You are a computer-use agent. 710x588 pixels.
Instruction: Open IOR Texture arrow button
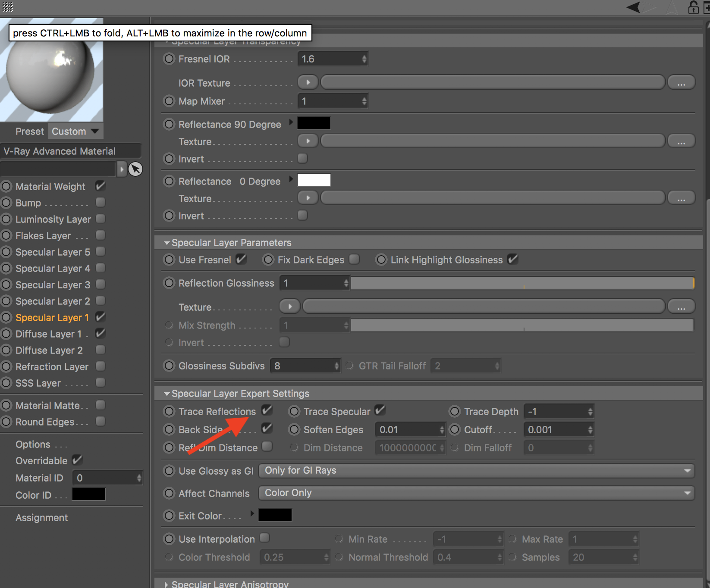pyautogui.click(x=308, y=82)
